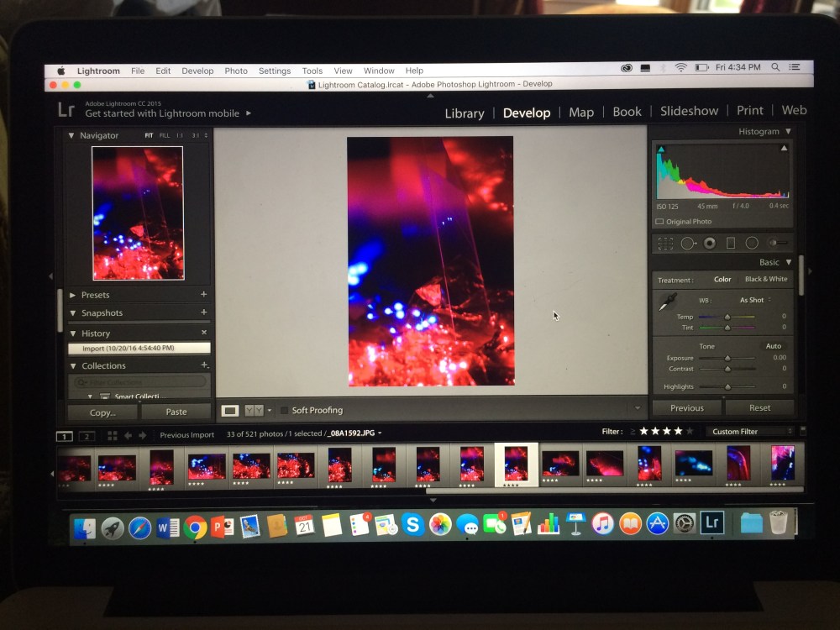Open the Develop menu in menu bar
The height and width of the screenshot is (630, 840).
coord(197,71)
